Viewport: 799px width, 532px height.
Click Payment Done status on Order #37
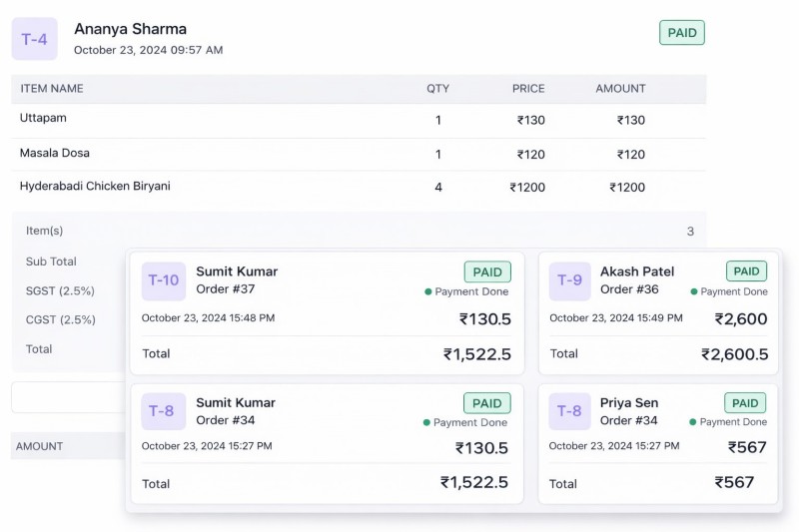pyautogui.click(x=466, y=292)
